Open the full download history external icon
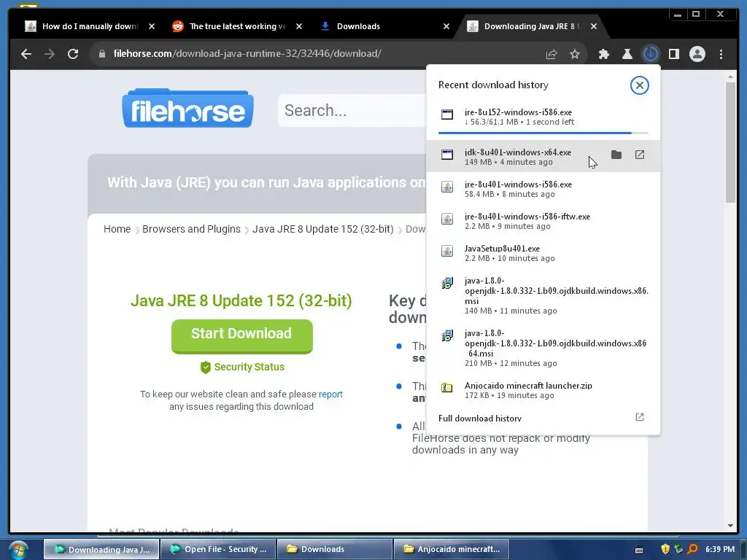Screen dimensions: 747x560 click(x=640, y=417)
